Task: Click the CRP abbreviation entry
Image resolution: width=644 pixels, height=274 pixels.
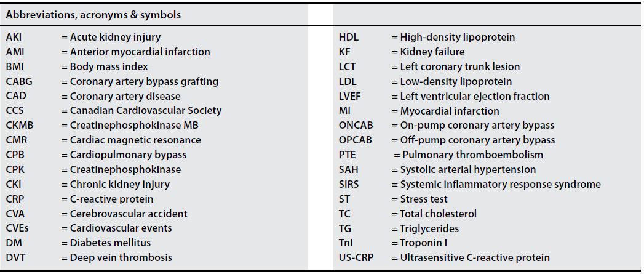Action: tap(15, 199)
